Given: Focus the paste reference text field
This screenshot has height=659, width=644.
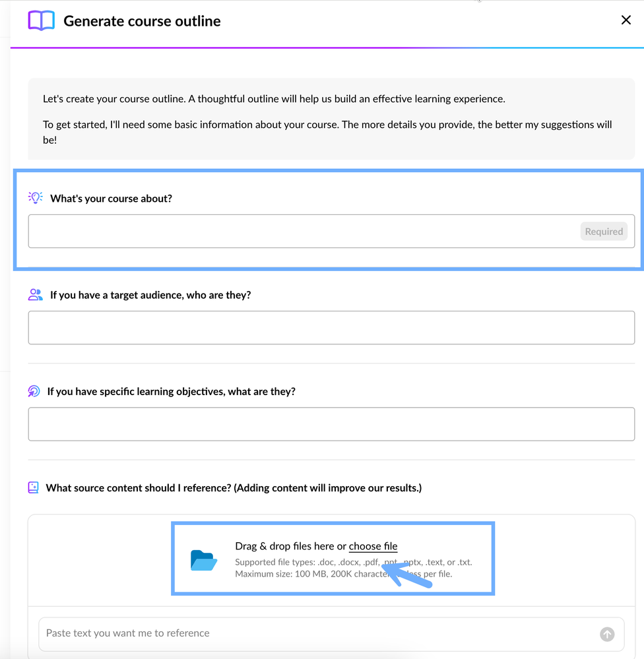Looking at the screenshot, I should 317,633.
